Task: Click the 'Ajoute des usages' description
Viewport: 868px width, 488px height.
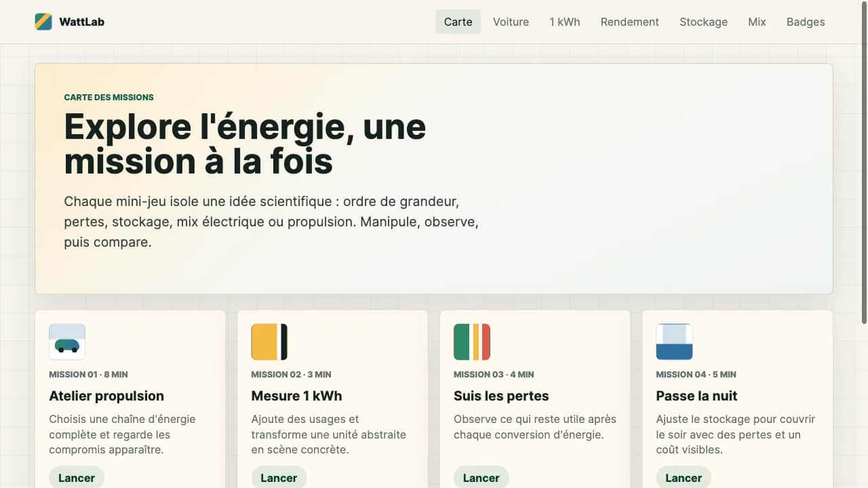Action: (329, 434)
